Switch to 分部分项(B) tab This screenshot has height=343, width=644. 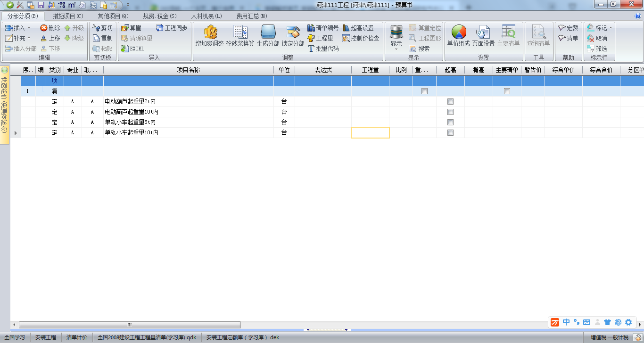(23, 16)
